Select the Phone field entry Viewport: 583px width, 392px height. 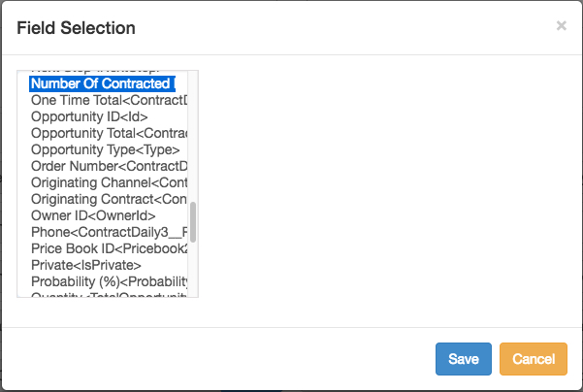click(x=109, y=233)
